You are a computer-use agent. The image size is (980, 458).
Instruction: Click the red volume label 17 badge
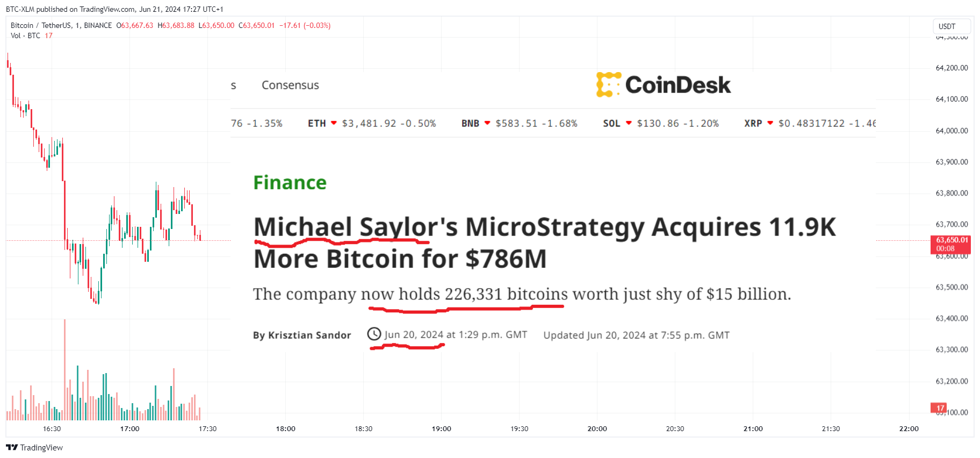939,408
